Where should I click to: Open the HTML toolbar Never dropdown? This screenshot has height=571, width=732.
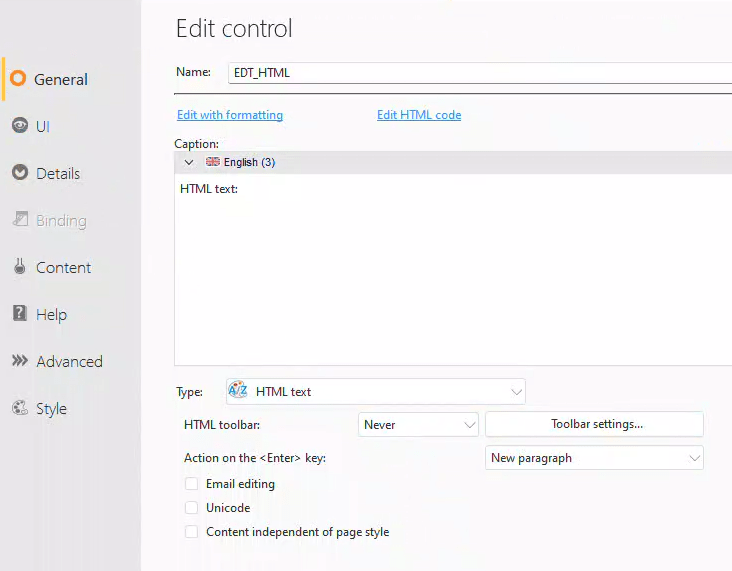(x=418, y=425)
